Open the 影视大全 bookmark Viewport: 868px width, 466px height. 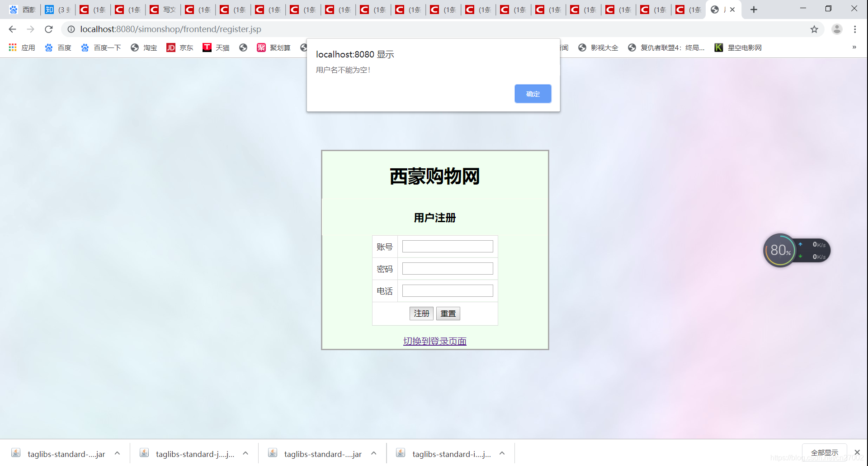click(598, 48)
